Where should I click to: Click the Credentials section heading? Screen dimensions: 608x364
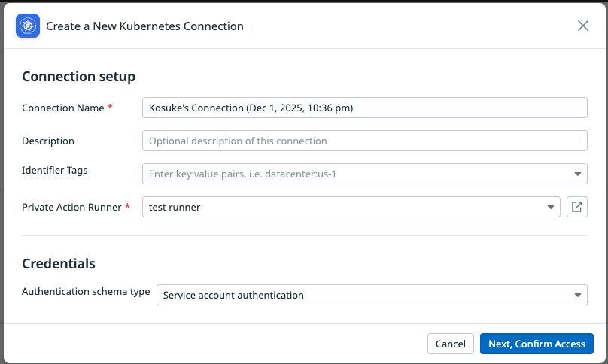point(59,264)
